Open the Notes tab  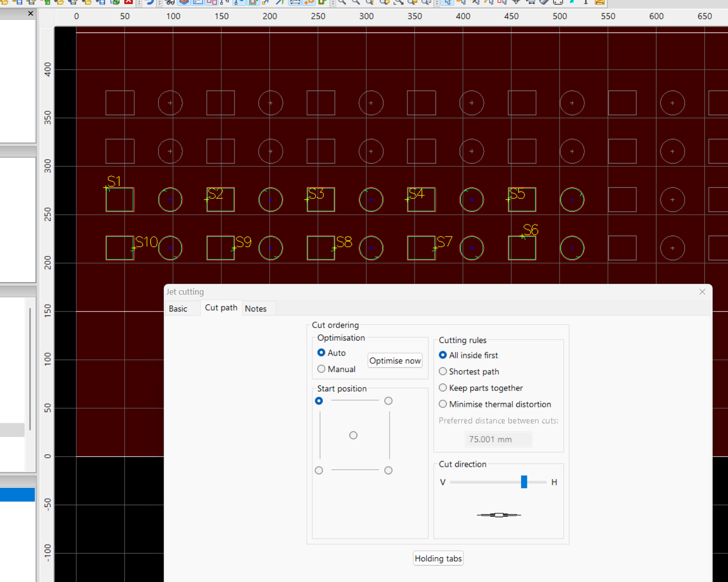point(255,309)
